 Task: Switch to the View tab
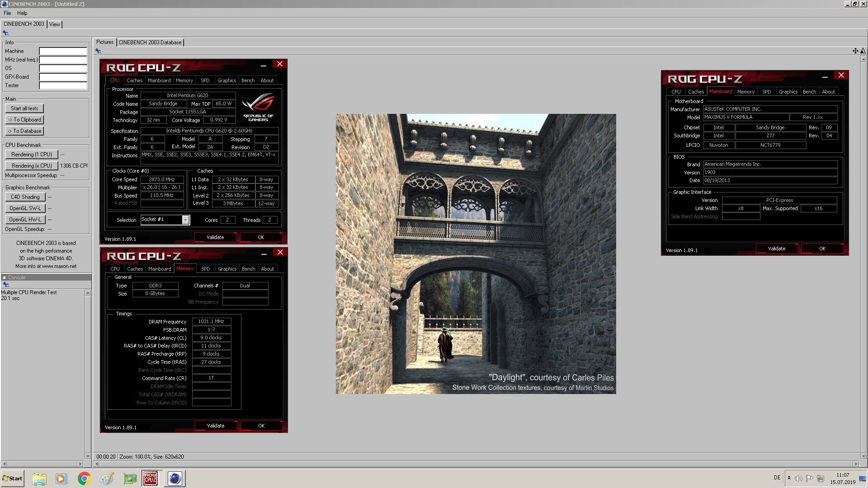click(x=55, y=24)
